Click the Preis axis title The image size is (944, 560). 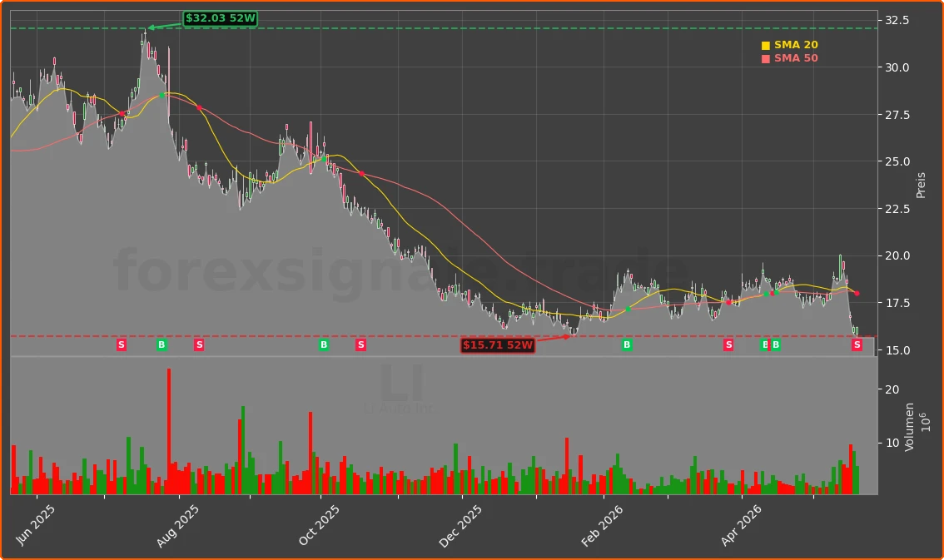[x=921, y=186]
